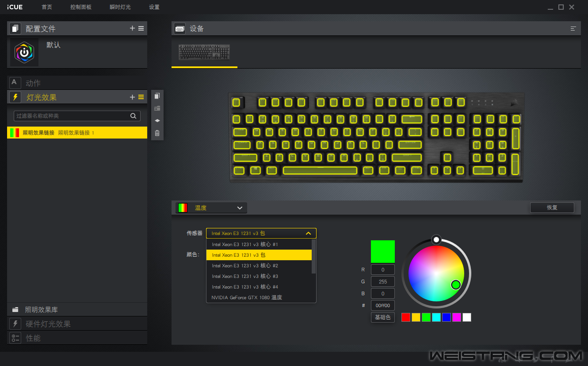588x366 pixels.
Task: Add a new lighting effect
Action: pyautogui.click(x=132, y=97)
